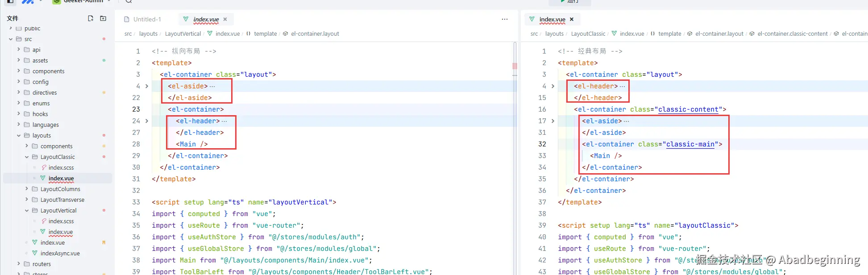
Task: Click the Main tag on line 28
Action: pyautogui.click(x=191, y=144)
